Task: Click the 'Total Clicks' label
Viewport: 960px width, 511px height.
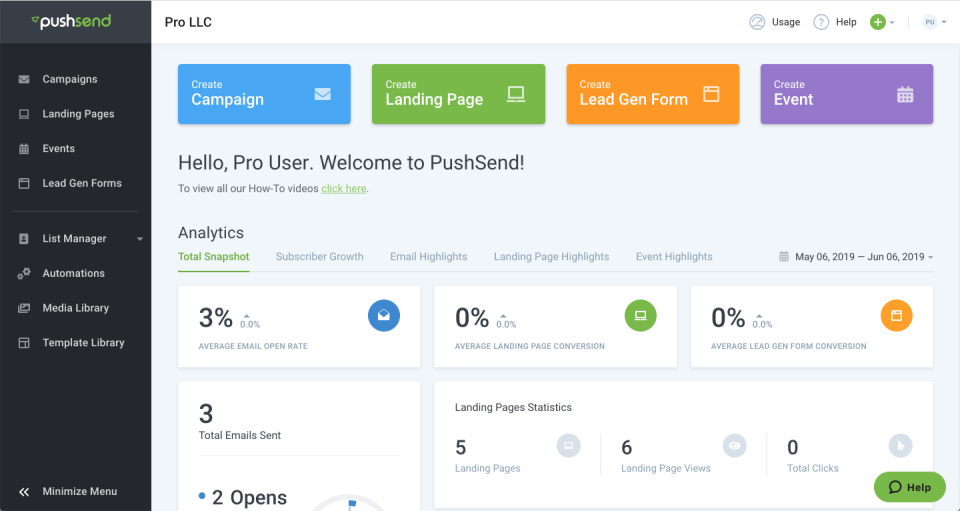Action: click(x=813, y=468)
